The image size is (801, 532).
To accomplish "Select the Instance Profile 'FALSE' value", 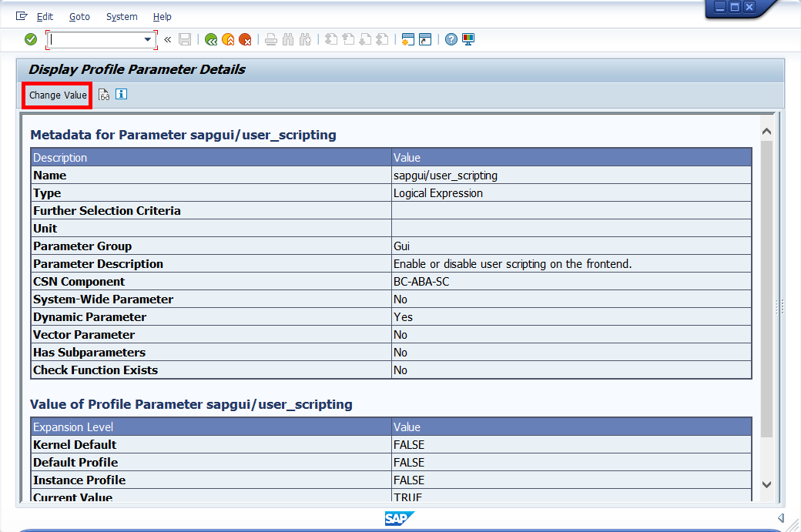I will 571,480.
